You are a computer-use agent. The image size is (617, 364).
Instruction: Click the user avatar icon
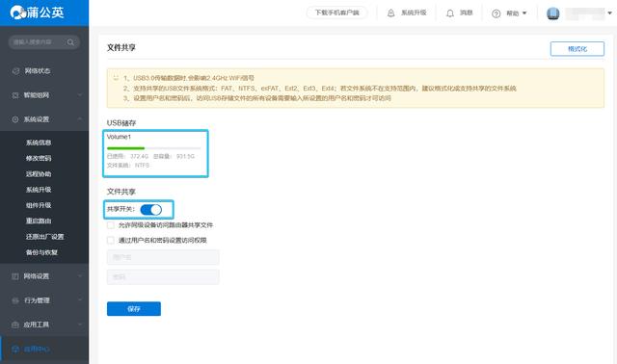tap(552, 13)
